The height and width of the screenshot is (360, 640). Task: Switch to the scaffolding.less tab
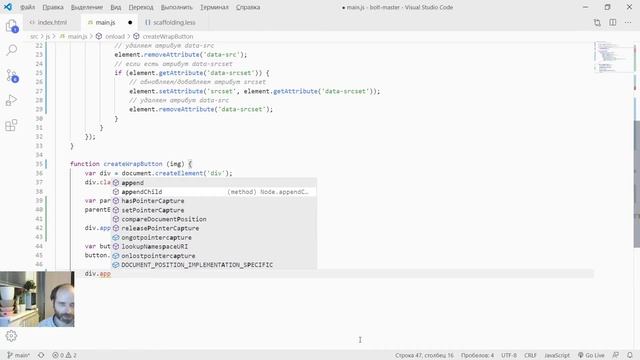tap(174, 22)
